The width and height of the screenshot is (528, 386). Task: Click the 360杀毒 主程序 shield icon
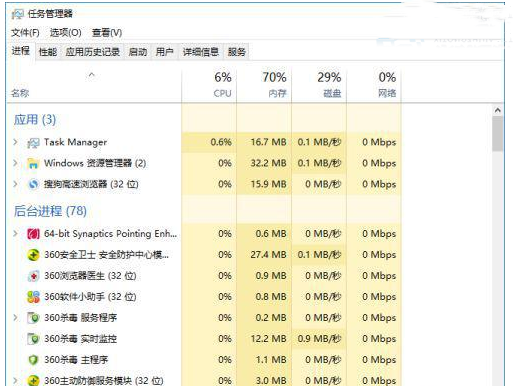(x=33, y=360)
